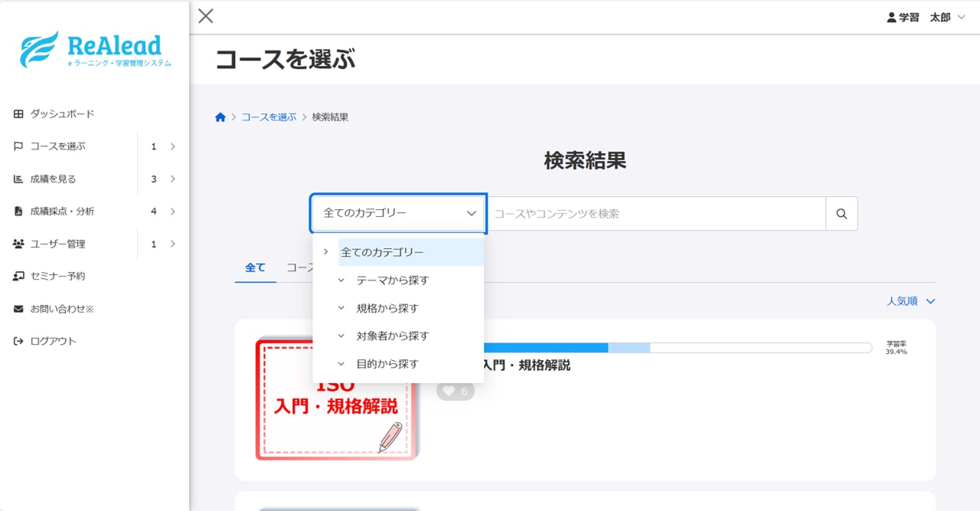Click ログアウト to sign out
The image size is (980, 511).
click(x=53, y=341)
